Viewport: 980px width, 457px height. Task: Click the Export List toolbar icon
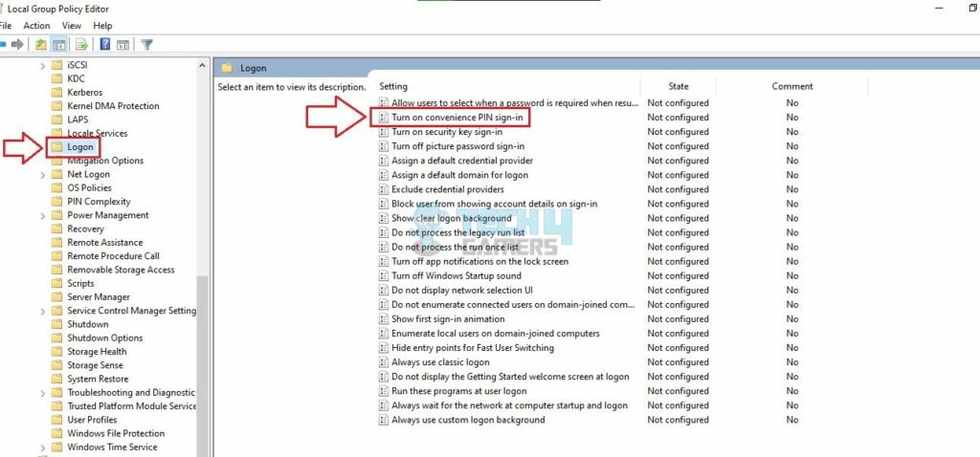(x=81, y=44)
